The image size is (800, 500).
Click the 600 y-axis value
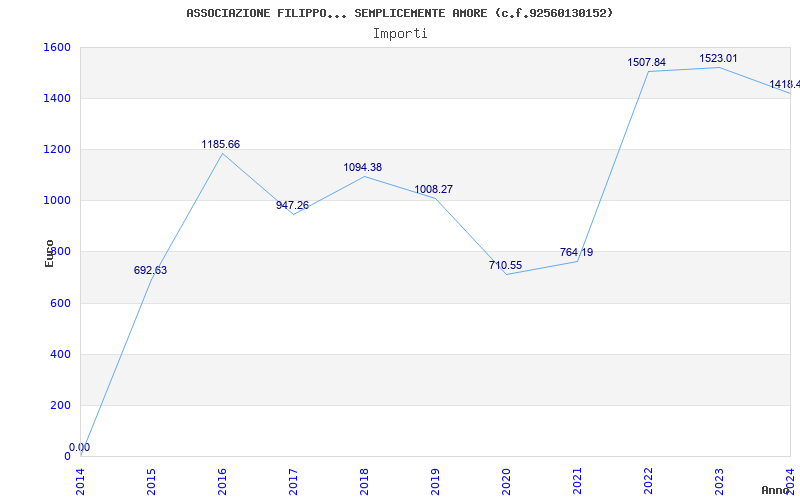click(x=61, y=303)
